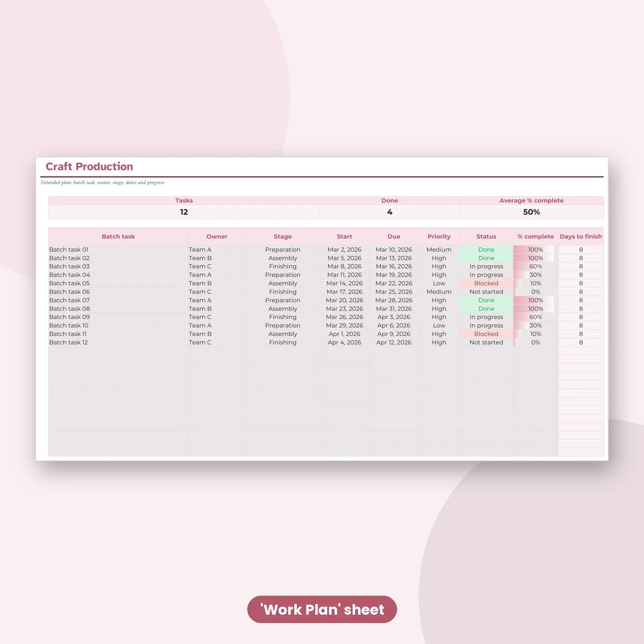
Task: Click the Medium priority of Batch task 01
Action: (439, 250)
